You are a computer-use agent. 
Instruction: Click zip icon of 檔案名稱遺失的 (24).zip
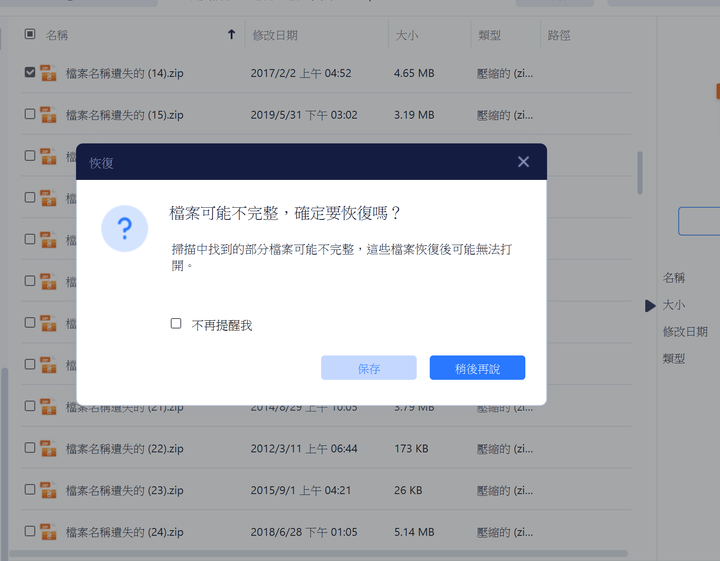[48, 532]
